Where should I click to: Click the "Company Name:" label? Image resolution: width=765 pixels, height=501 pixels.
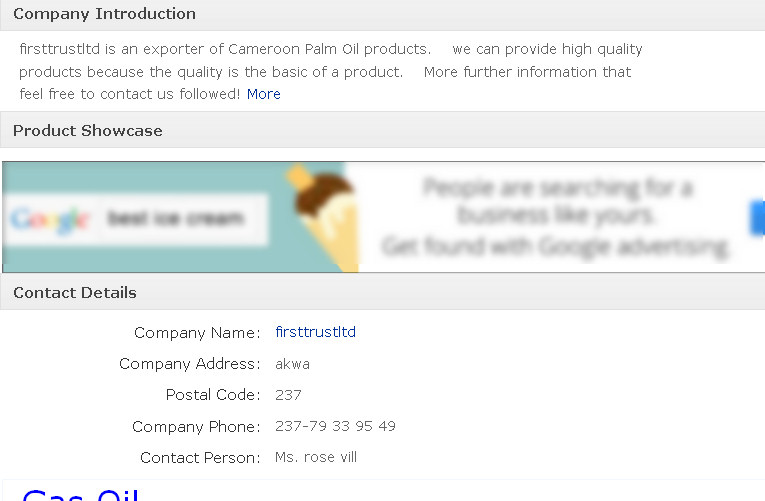pos(197,333)
